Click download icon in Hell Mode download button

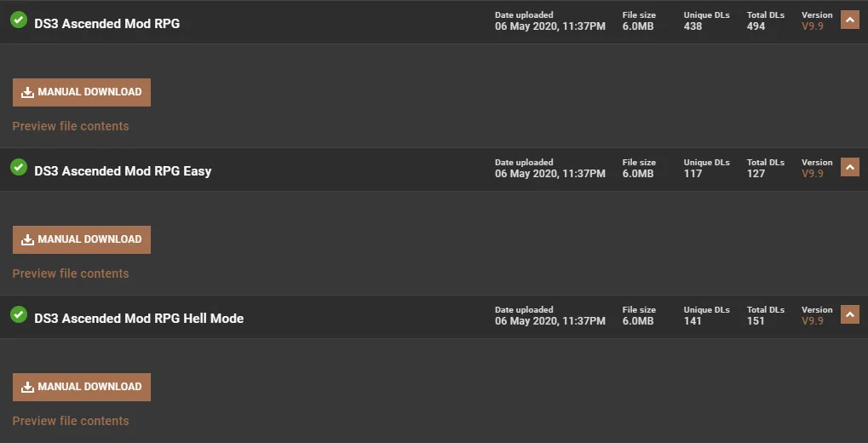(x=28, y=387)
